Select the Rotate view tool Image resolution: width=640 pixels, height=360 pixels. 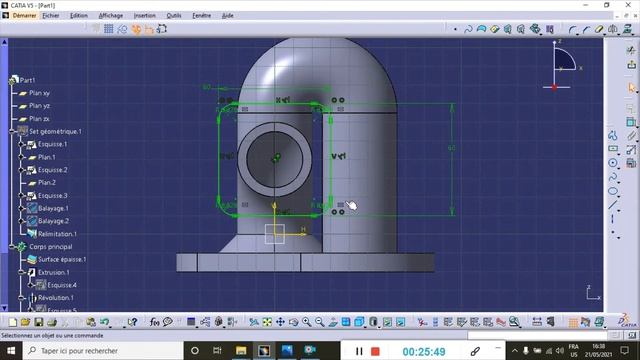(x=293, y=322)
